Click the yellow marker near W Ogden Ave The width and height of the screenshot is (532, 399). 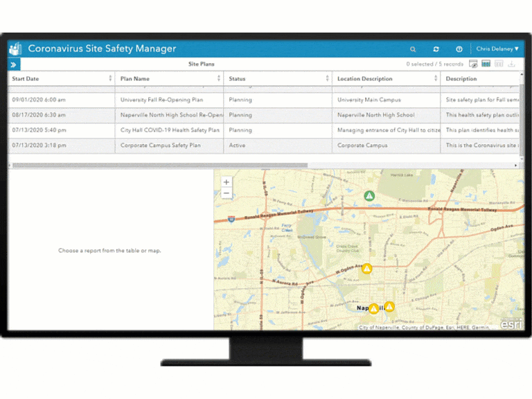(366, 269)
